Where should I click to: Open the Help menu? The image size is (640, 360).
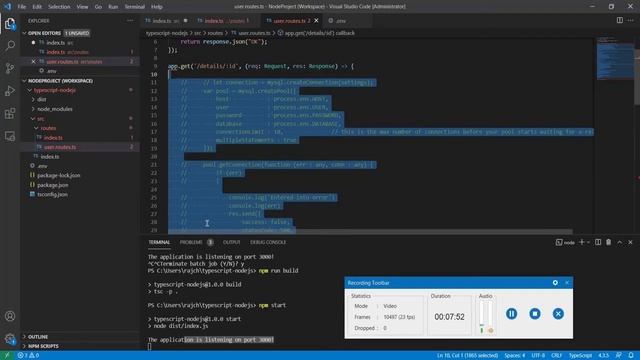[x=157, y=7]
